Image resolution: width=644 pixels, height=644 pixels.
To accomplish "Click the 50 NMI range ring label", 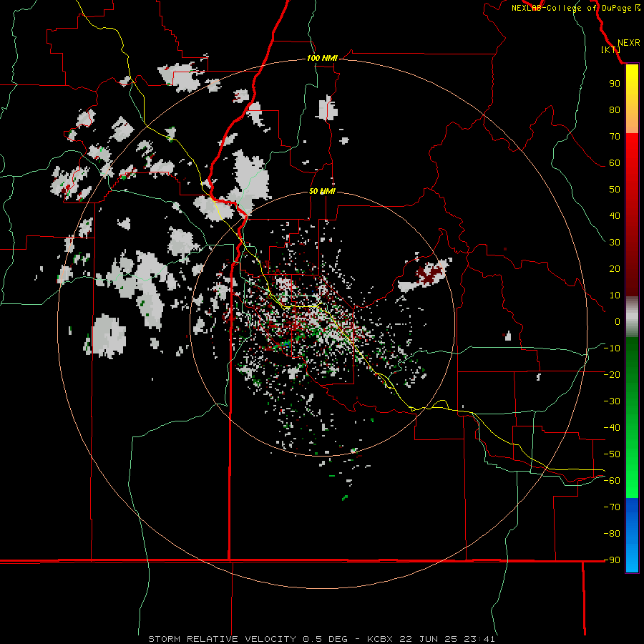I will (322, 191).
